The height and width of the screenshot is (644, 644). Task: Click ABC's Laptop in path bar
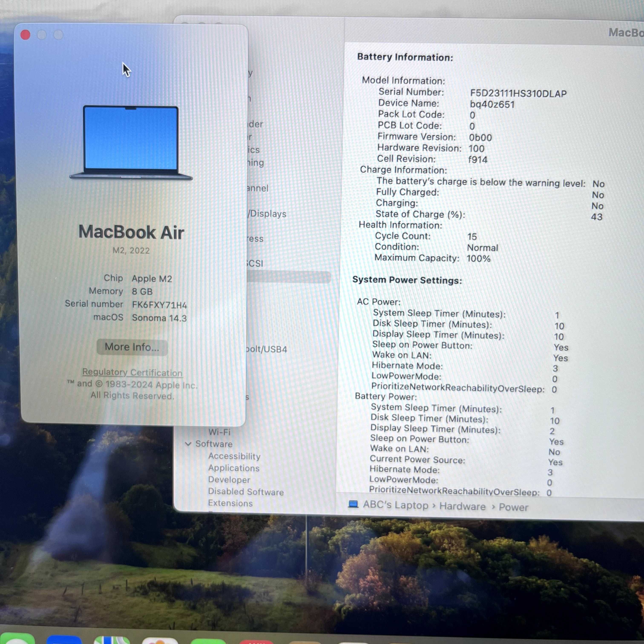pyautogui.click(x=396, y=505)
